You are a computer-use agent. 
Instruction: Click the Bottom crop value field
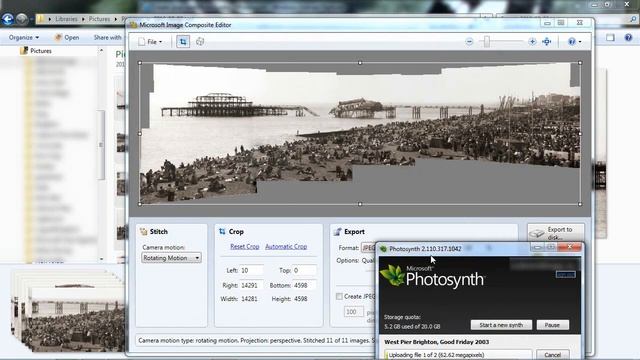(304, 285)
